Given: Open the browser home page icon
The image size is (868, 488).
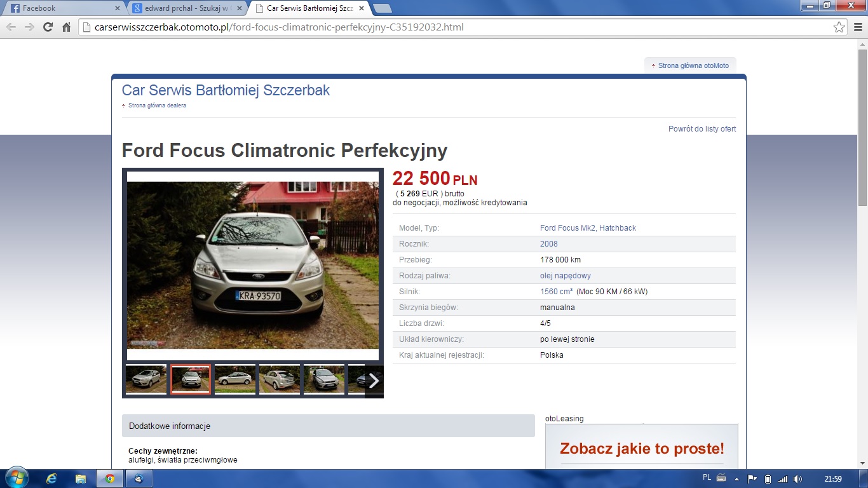Looking at the screenshot, I should point(66,27).
